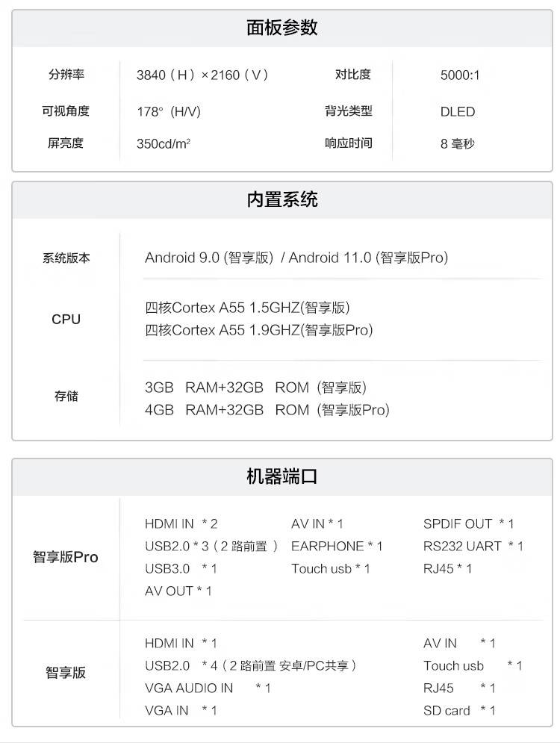Select the DLED backlight type value
560x743 pixels.
(x=457, y=111)
